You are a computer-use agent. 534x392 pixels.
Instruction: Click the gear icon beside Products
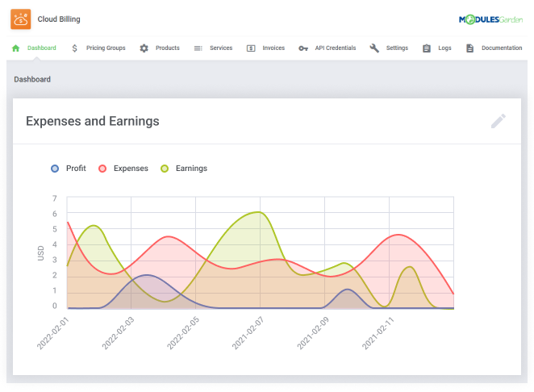point(144,48)
